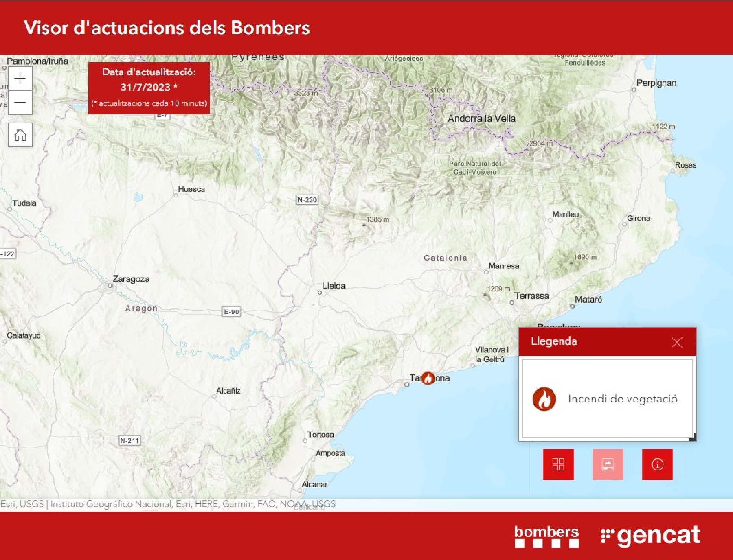Grab the legend panel resize corner handle
The width and height of the screenshot is (733, 560).
pyautogui.click(x=692, y=437)
